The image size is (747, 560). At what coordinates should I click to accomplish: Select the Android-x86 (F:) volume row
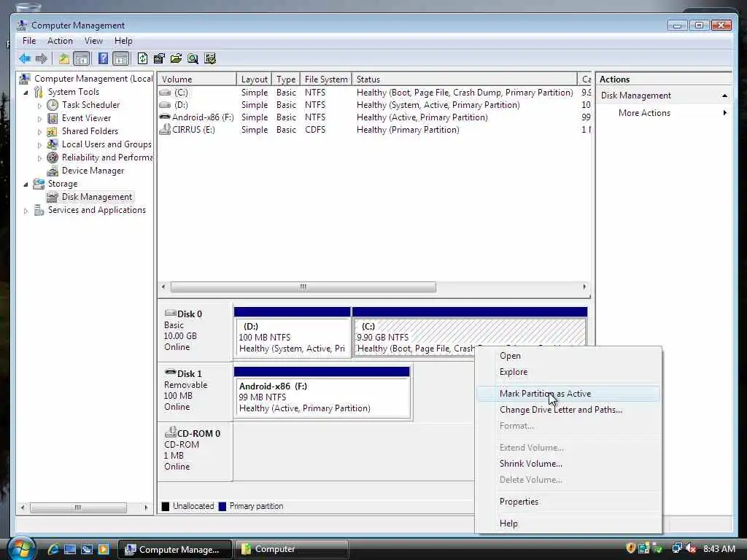coord(374,117)
